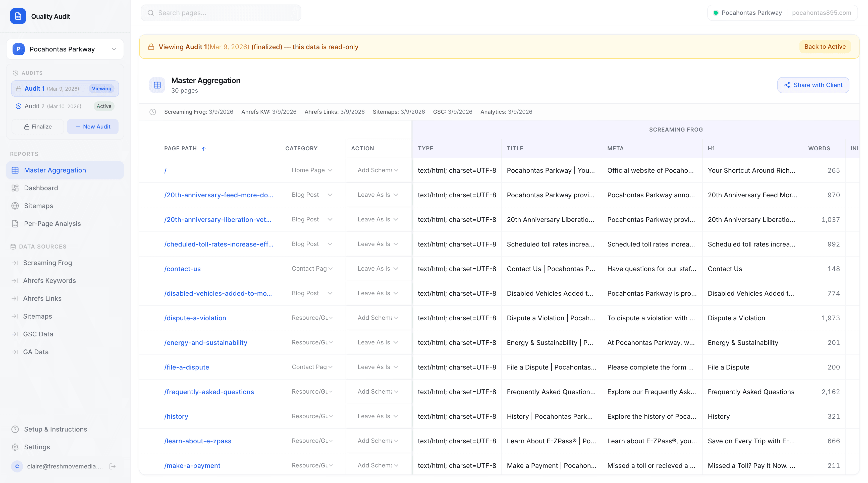Image resolution: width=868 pixels, height=483 pixels.
Task: Click the import arrow icon next to Ahrefs Keywords
Action: pos(15,281)
